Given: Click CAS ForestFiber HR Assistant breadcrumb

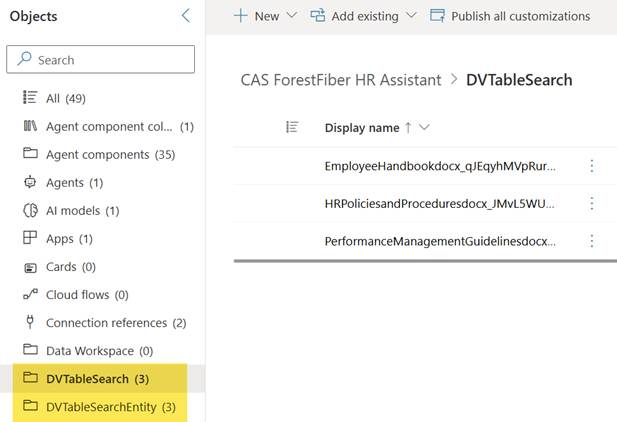Looking at the screenshot, I should (x=341, y=80).
